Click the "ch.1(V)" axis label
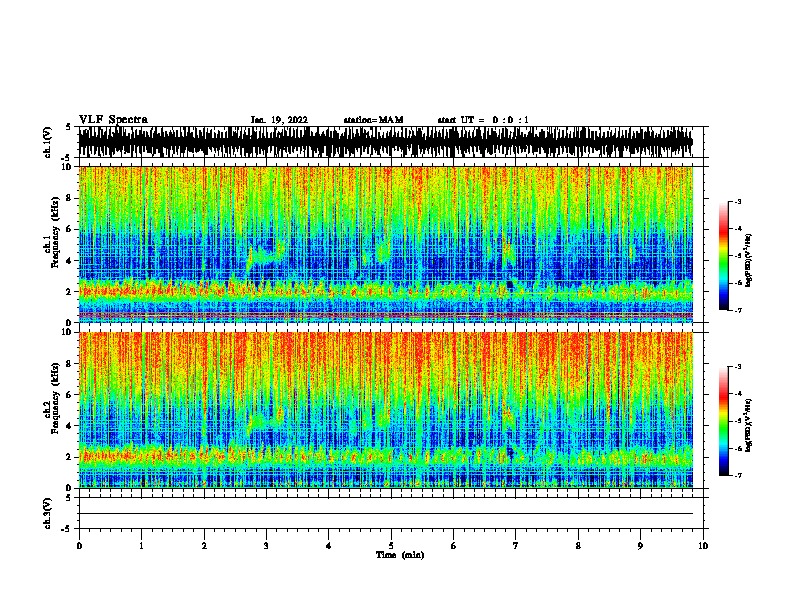This screenshot has width=792, height=612. point(48,142)
